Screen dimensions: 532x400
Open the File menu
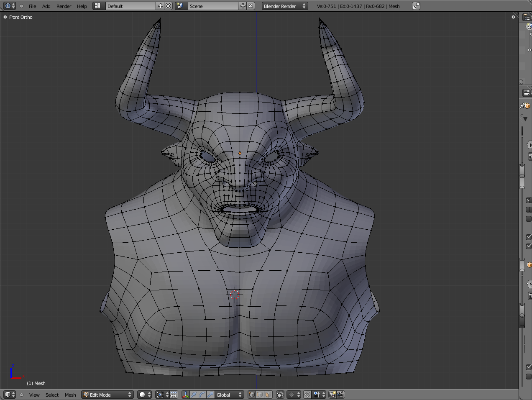pyautogui.click(x=32, y=6)
